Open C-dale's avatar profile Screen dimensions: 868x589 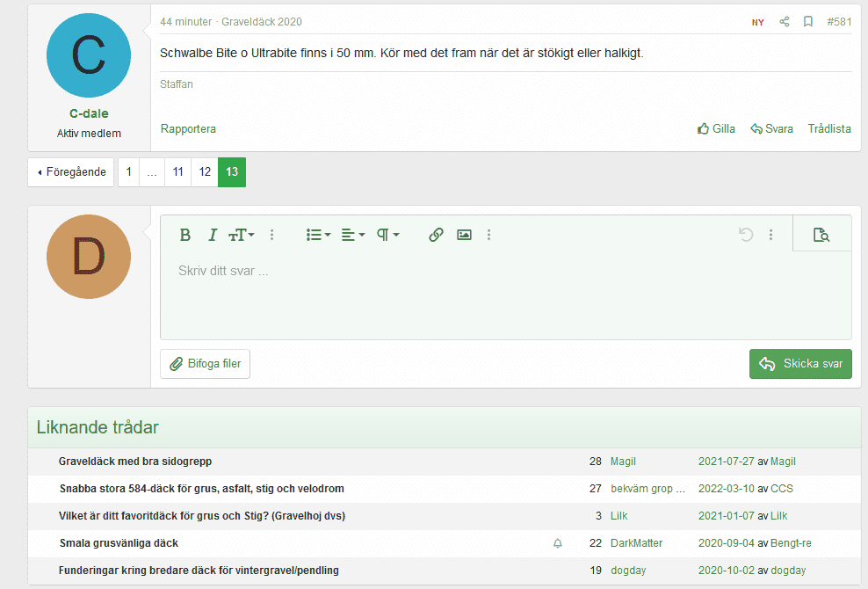(x=89, y=55)
